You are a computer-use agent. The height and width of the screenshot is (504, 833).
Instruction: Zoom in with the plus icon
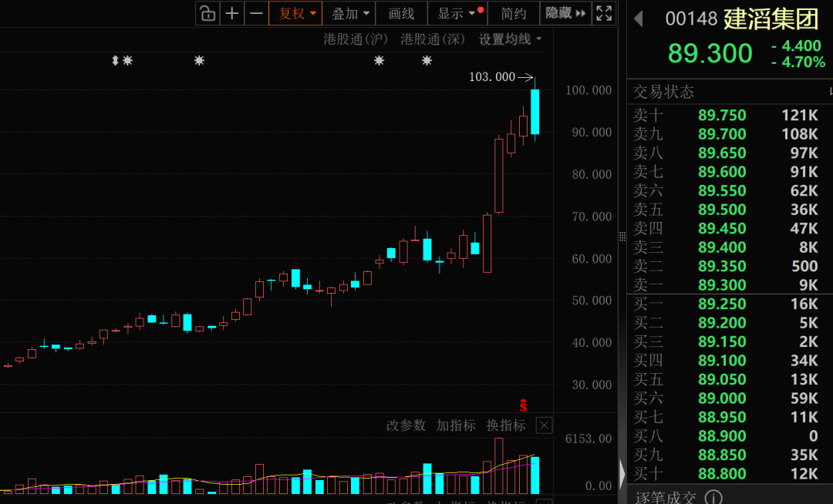[231, 13]
